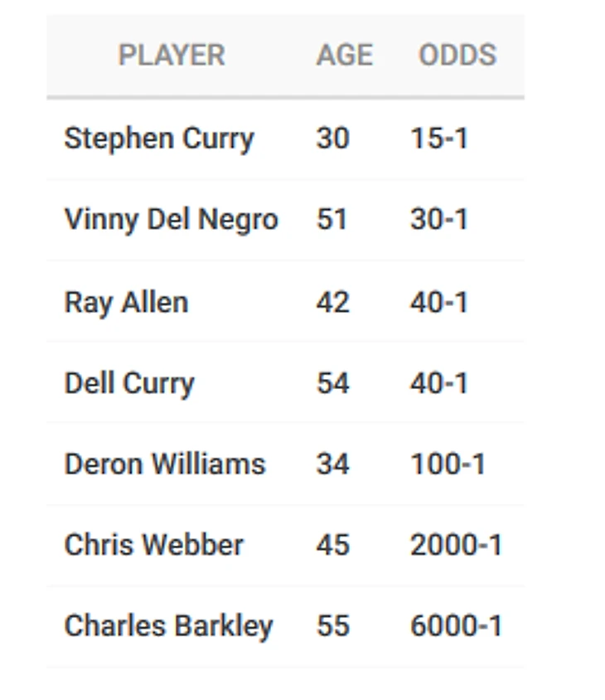Click the PLAYER column header

(x=172, y=55)
